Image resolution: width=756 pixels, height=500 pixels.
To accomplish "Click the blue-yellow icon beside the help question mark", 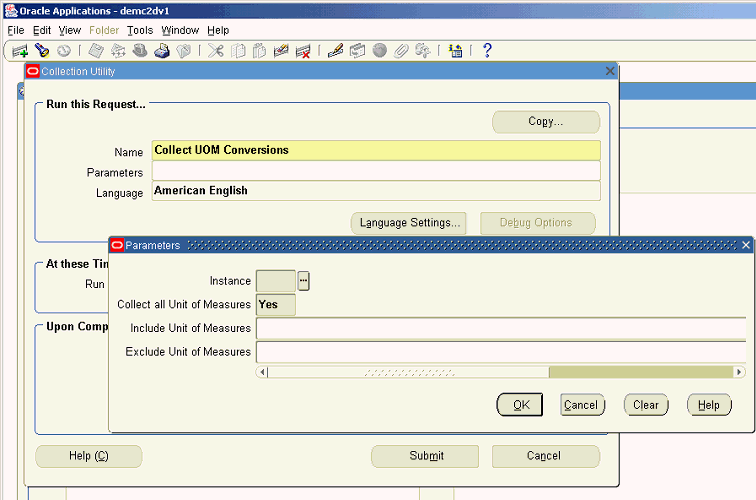I will point(455,51).
